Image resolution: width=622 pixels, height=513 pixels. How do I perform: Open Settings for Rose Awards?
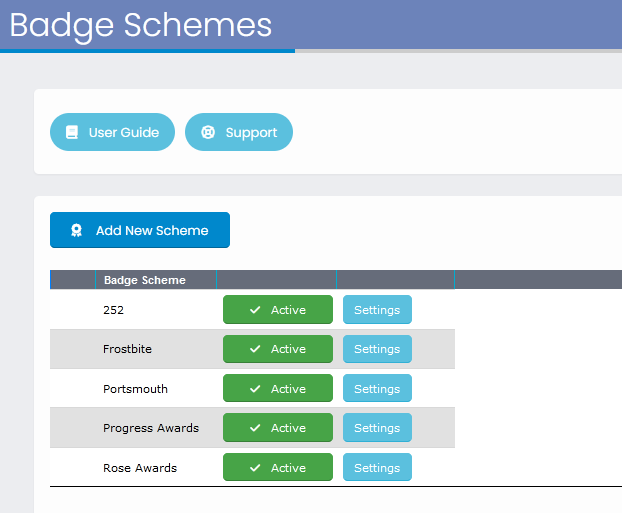377,467
